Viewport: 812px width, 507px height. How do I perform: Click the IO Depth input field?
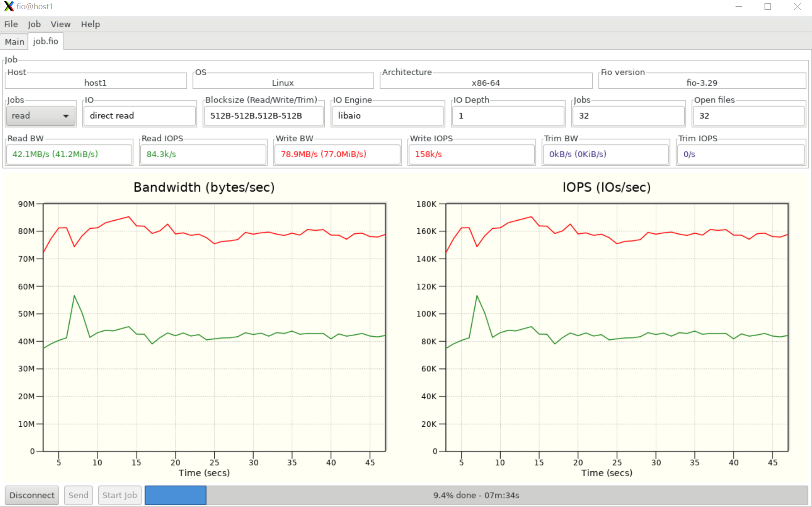(x=507, y=116)
